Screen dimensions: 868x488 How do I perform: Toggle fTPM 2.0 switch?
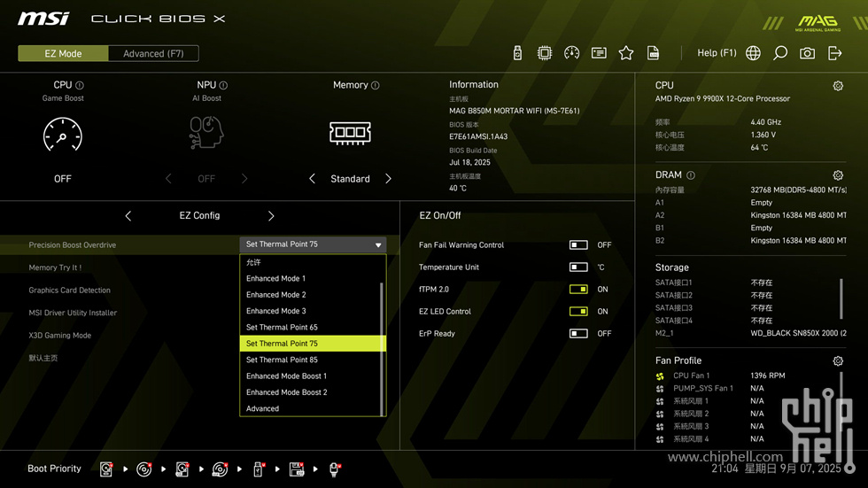point(578,290)
